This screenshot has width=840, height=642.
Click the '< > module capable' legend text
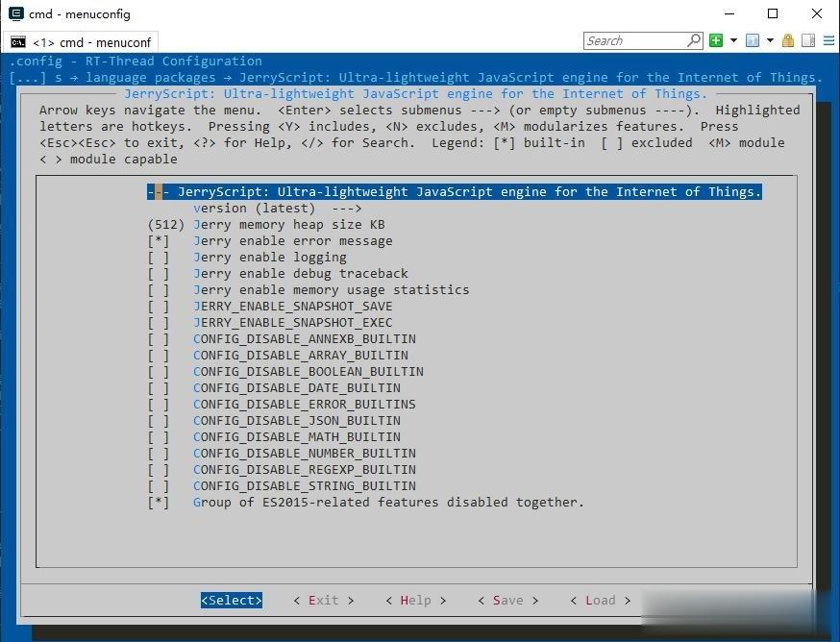[109, 160]
